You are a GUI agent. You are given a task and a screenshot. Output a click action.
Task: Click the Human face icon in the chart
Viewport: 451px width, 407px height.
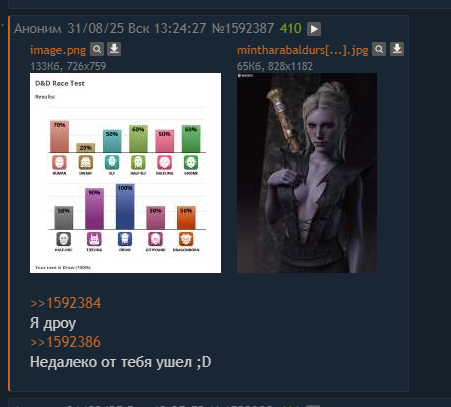59,163
